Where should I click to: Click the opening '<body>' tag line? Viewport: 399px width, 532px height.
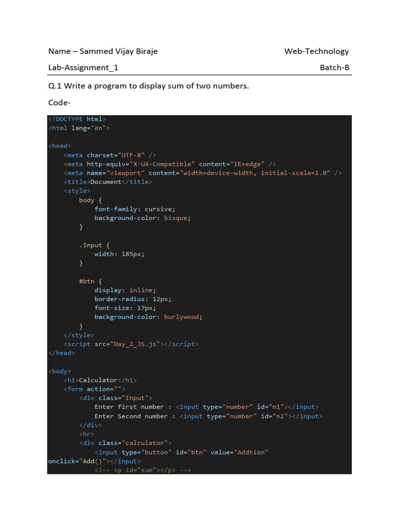pos(60,371)
